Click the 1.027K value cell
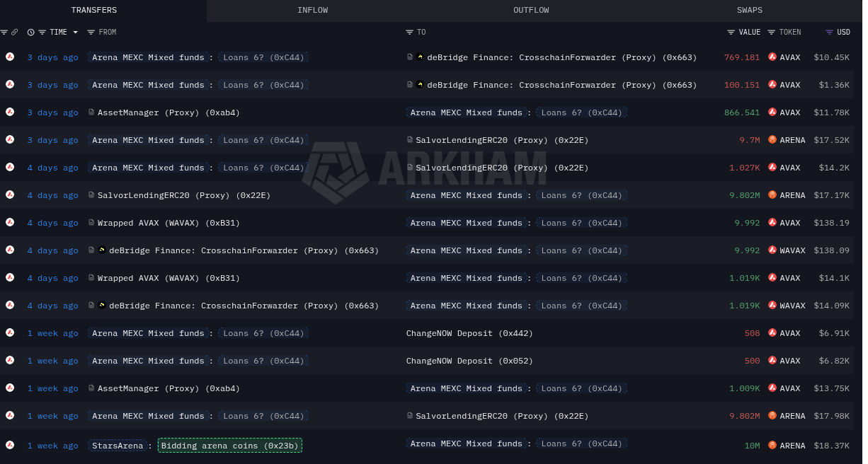868x464 pixels. [745, 168]
